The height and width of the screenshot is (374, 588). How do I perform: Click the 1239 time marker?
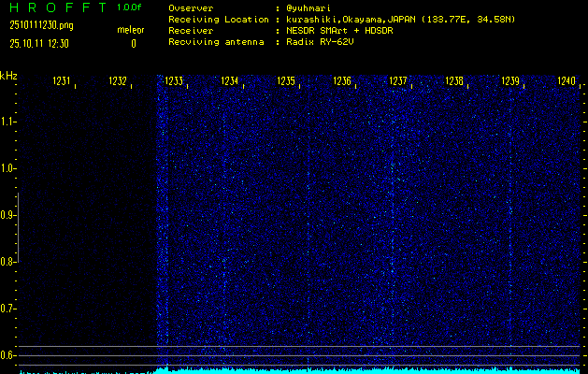[x=510, y=81]
